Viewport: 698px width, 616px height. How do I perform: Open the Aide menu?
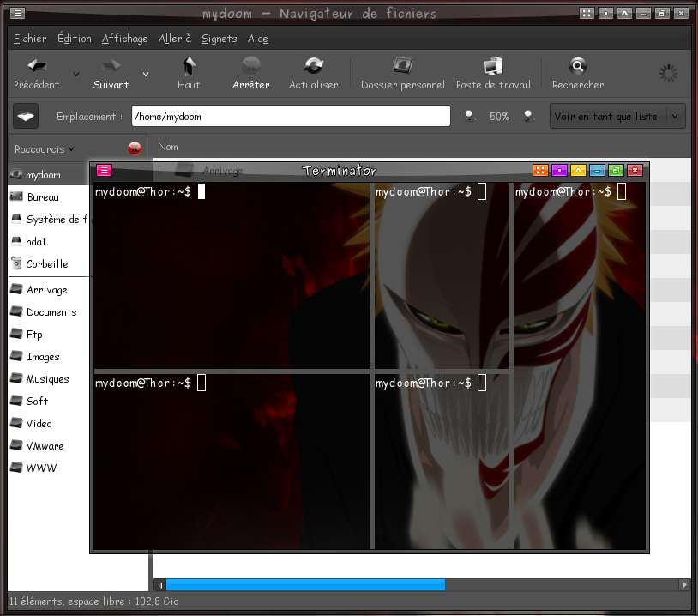[258, 39]
